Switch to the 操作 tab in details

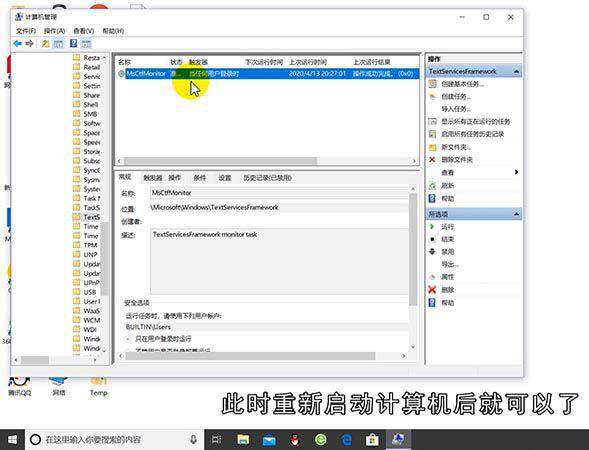[175, 178]
